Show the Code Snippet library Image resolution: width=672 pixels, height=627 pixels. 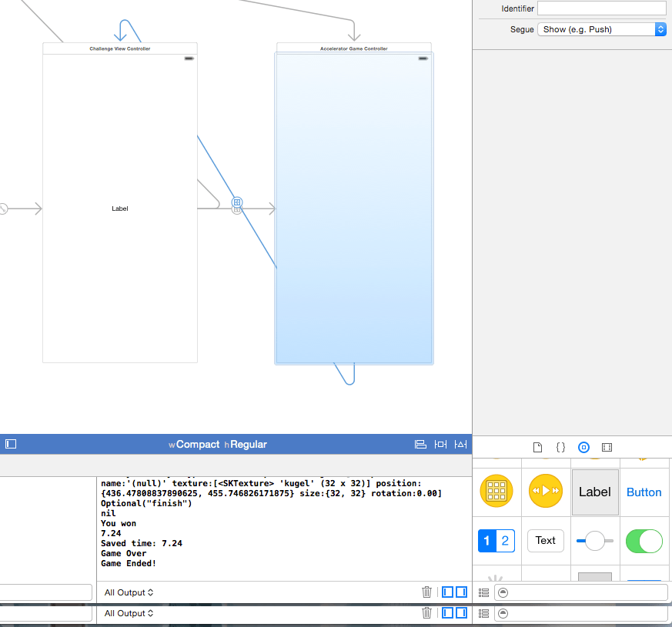(560, 448)
